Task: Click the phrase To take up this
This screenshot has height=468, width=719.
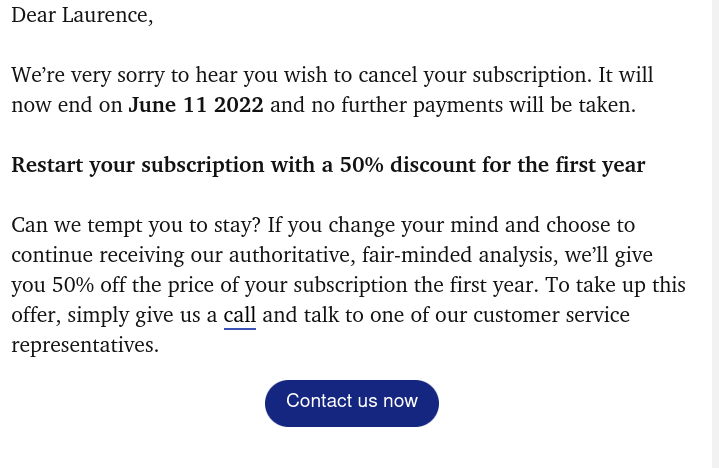Action: tap(615, 286)
